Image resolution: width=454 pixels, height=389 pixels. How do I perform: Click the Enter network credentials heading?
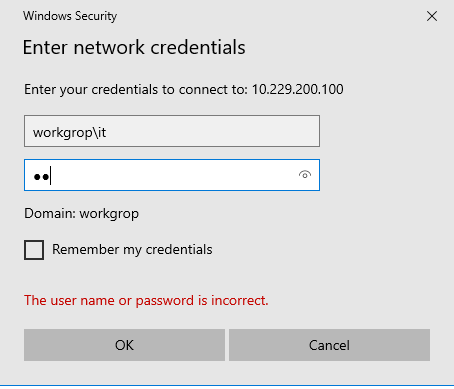point(134,47)
